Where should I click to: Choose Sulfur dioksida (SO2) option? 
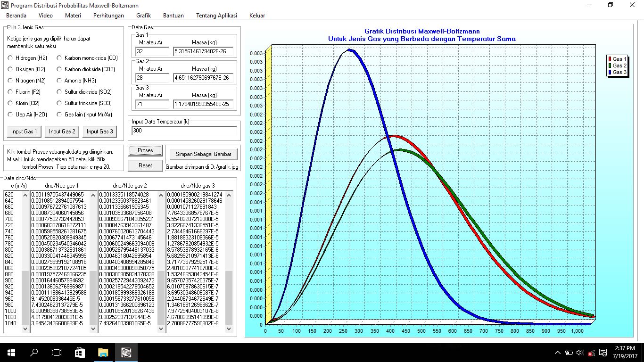59,92
